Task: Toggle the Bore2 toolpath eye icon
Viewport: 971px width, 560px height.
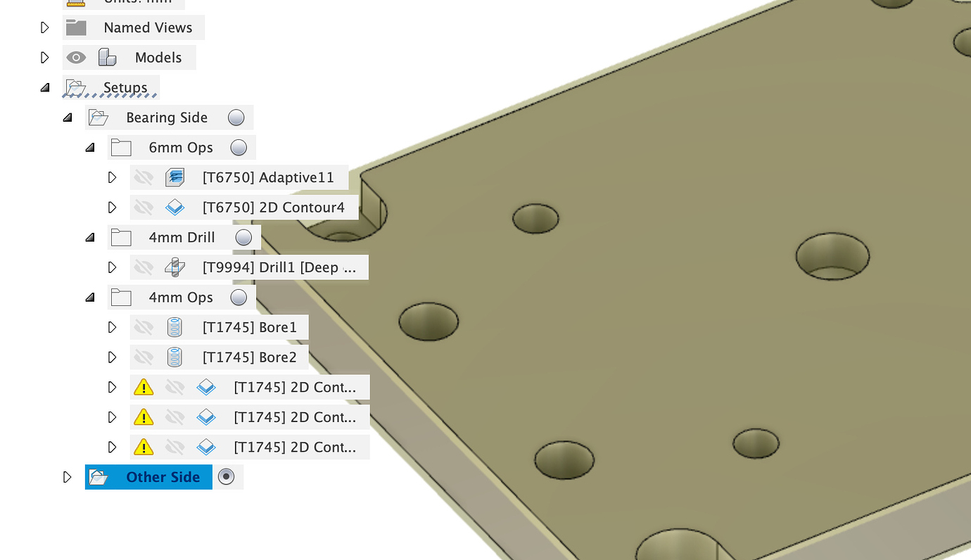Action: 144,357
